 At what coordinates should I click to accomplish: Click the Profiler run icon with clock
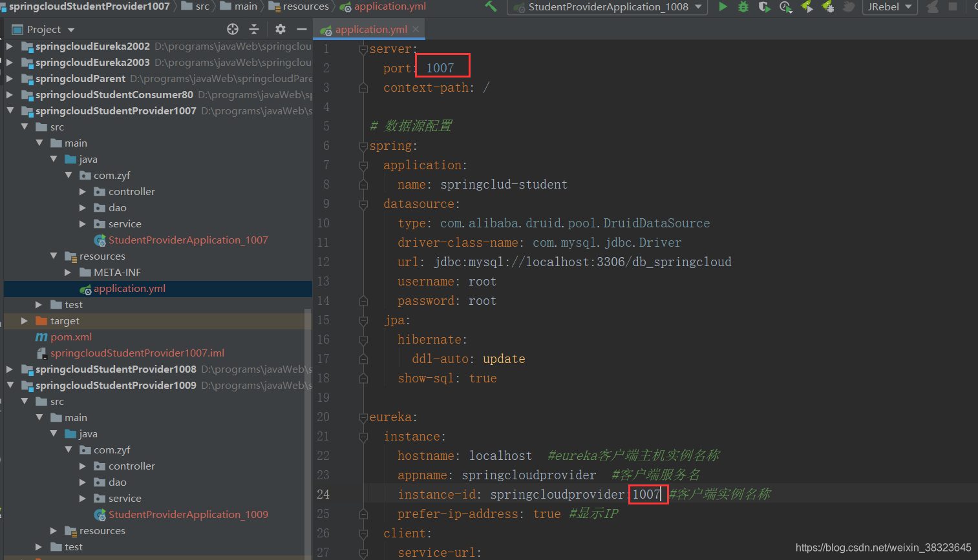pos(785,6)
